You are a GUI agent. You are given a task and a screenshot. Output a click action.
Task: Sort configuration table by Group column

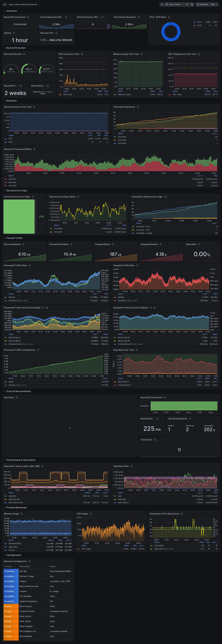pyautogui.click(x=8, y=567)
